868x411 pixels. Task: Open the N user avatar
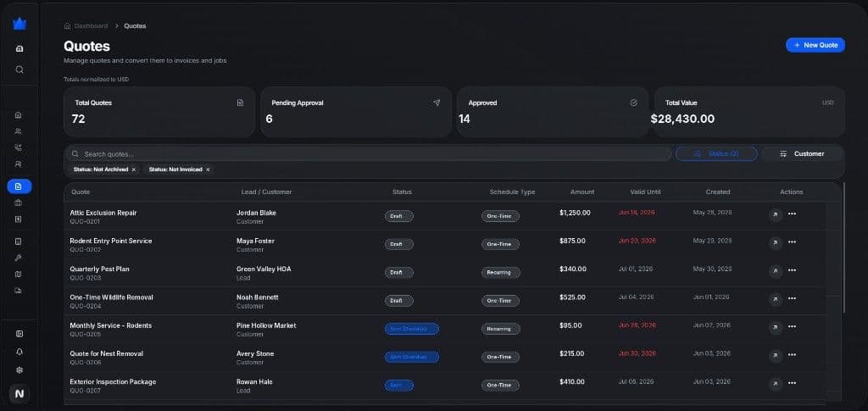(x=19, y=394)
